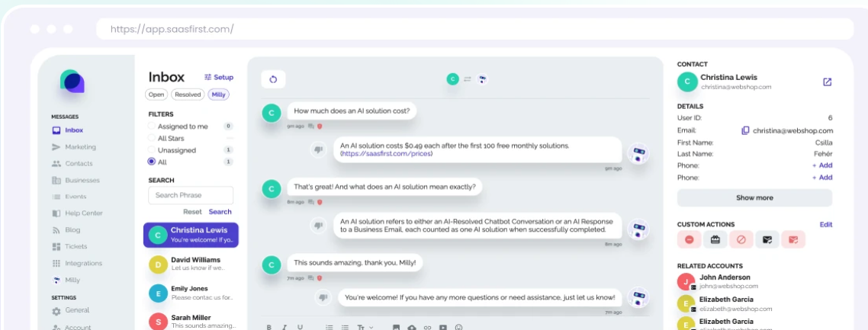
Task: Open Help Center from the sidebar
Action: 77,213
